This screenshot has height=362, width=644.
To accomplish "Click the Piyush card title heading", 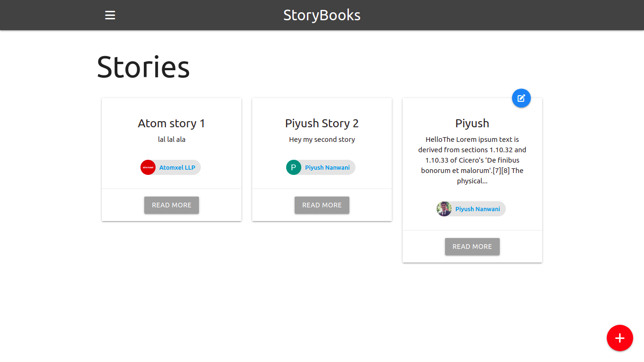I will (x=472, y=123).
